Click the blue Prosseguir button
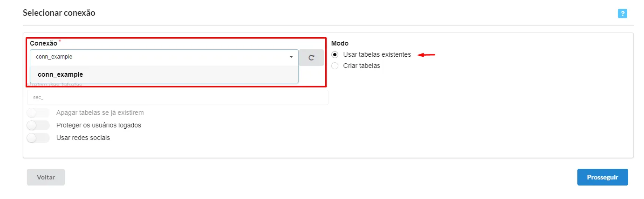The height and width of the screenshot is (199, 644). pyautogui.click(x=603, y=177)
